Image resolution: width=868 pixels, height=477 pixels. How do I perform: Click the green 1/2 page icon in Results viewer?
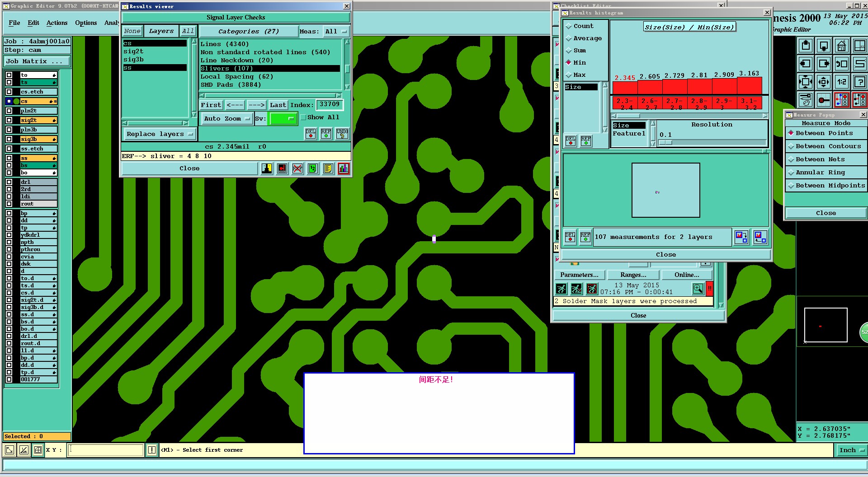[x=313, y=168]
